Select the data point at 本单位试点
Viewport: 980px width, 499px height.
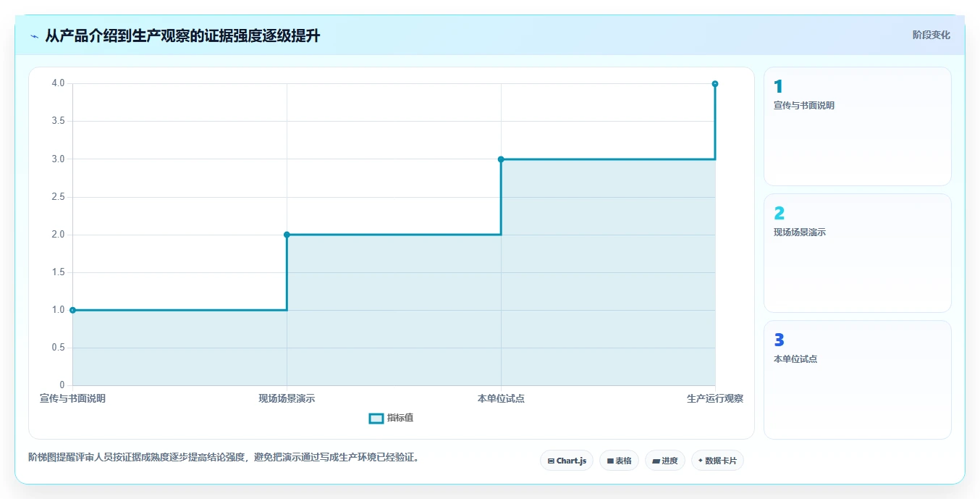point(501,159)
